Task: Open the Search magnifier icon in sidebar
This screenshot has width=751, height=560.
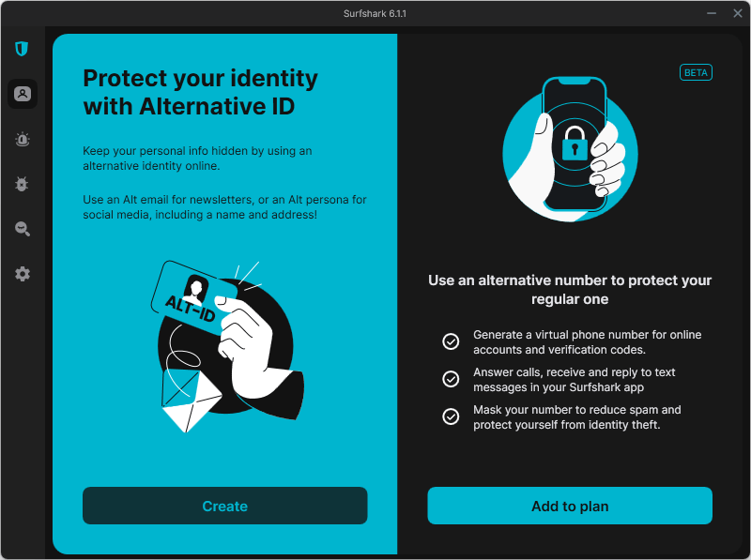Action: click(x=23, y=229)
